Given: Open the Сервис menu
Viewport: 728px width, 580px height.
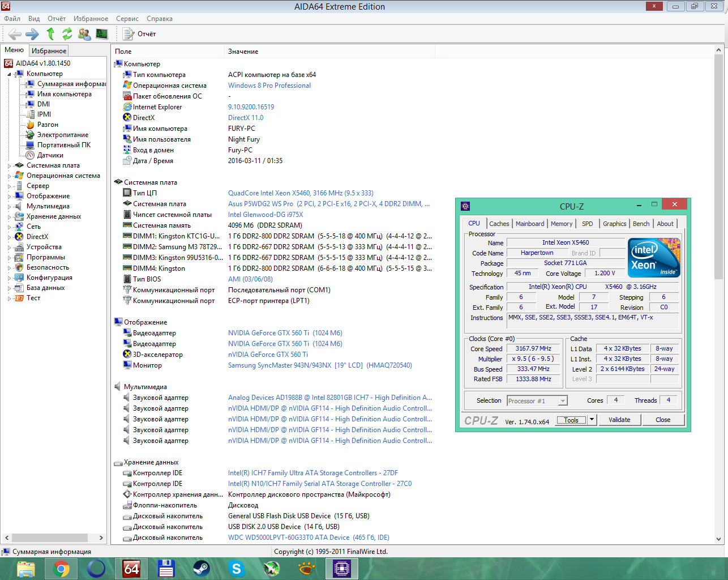Looking at the screenshot, I should pyautogui.click(x=127, y=19).
